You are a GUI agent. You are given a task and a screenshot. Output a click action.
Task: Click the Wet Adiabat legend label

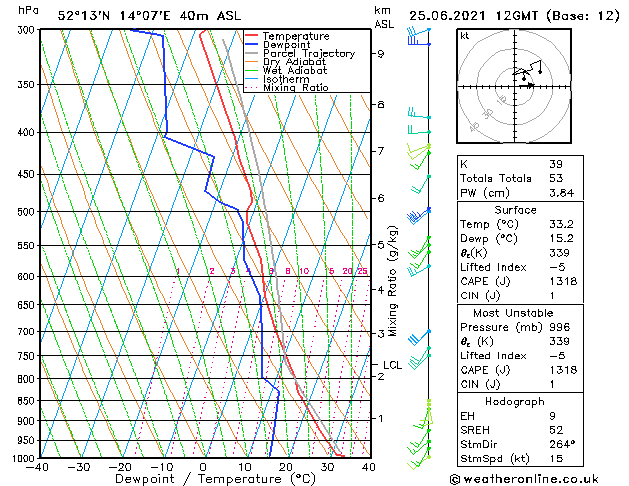295,70
